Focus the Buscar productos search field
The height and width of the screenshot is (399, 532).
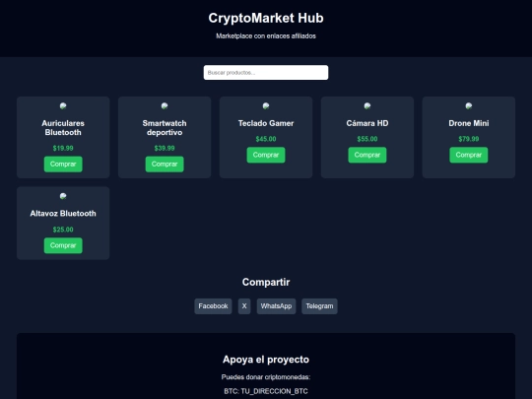266,73
